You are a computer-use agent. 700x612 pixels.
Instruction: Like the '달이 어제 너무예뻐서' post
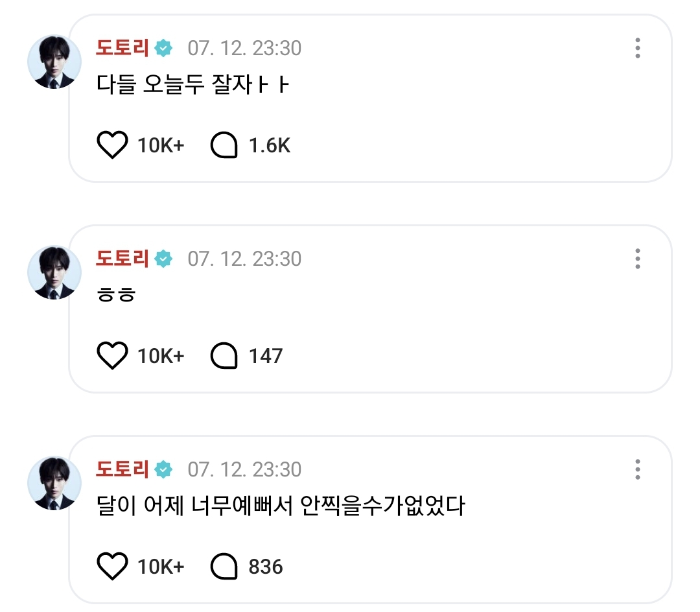click(x=113, y=567)
